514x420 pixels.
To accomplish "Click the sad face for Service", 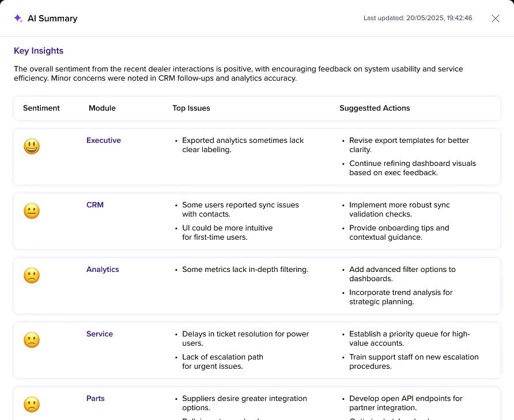I will point(32,340).
